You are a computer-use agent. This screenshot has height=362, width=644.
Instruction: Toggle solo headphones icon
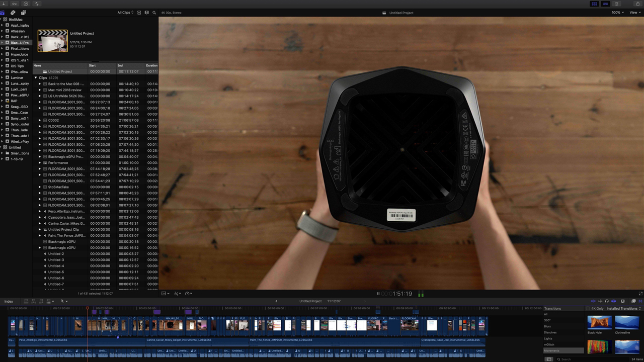point(606,301)
